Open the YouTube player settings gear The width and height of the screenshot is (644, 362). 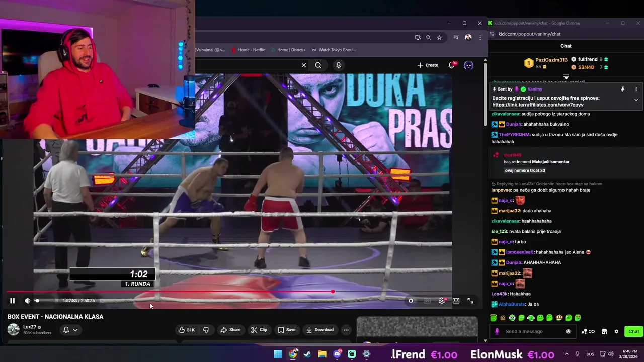coord(442,301)
